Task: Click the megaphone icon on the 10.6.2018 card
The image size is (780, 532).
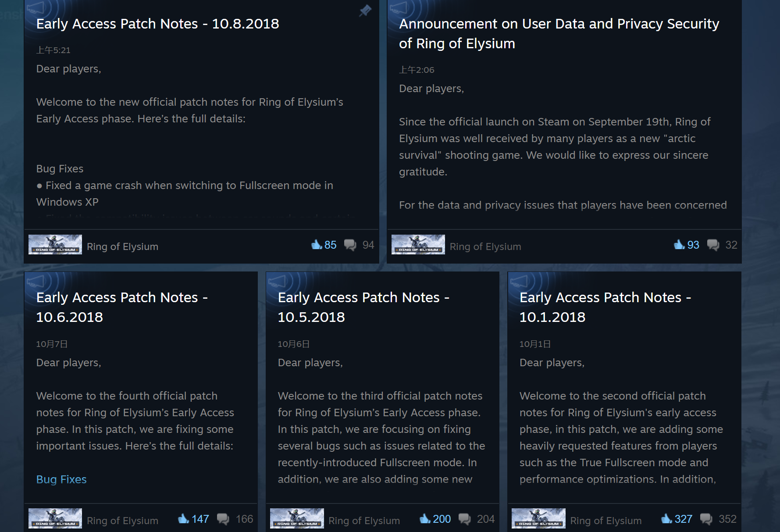Action: pos(36,281)
